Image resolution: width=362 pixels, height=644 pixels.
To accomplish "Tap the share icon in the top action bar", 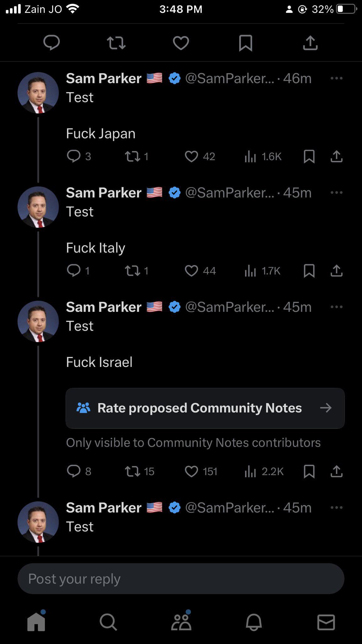I will (x=310, y=43).
